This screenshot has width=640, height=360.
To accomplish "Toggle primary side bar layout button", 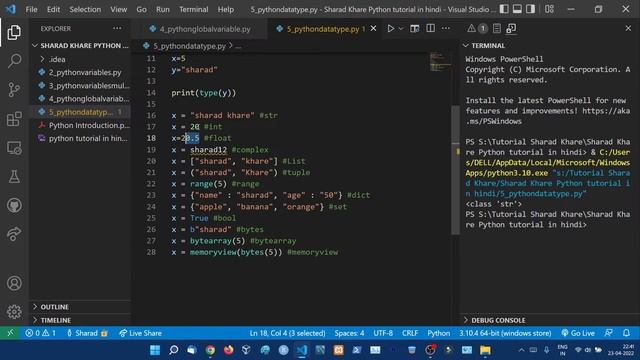I will pyautogui.click(x=504, y=9).
